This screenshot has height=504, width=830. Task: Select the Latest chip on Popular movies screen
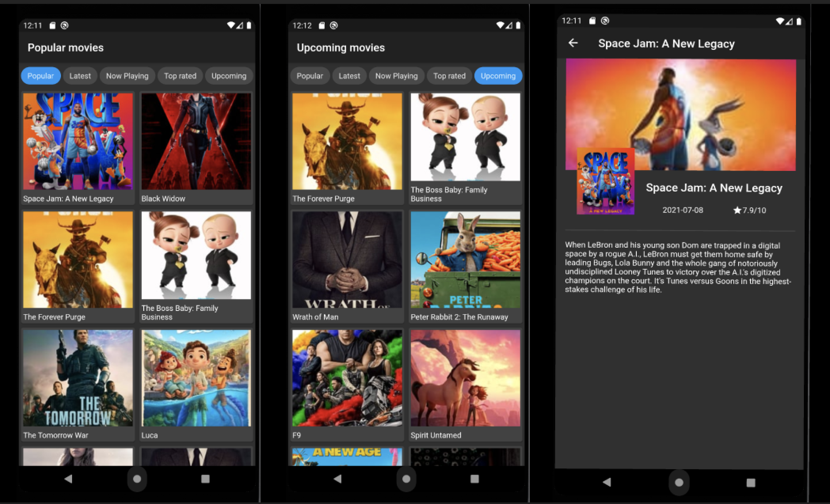tap(80, 76)
